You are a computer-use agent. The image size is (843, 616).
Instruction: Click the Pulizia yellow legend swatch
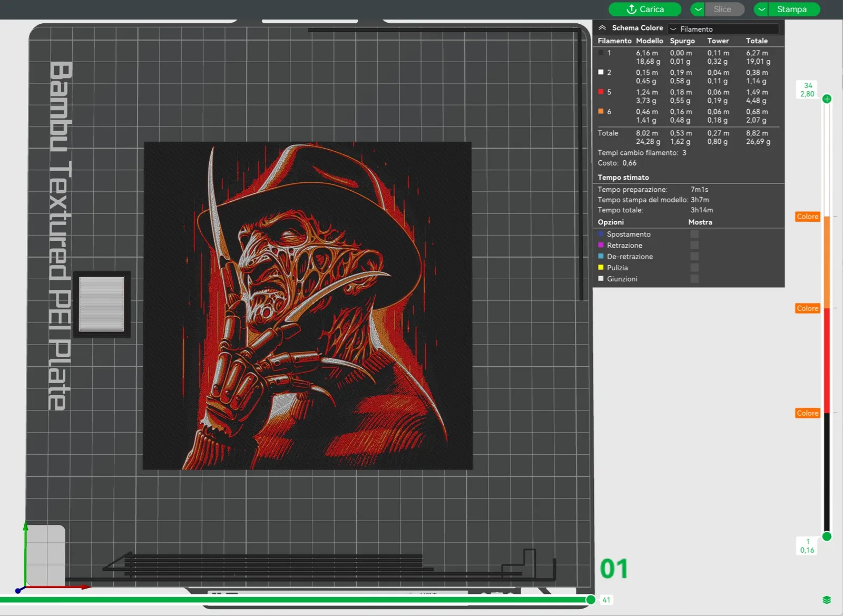[601, 268]
